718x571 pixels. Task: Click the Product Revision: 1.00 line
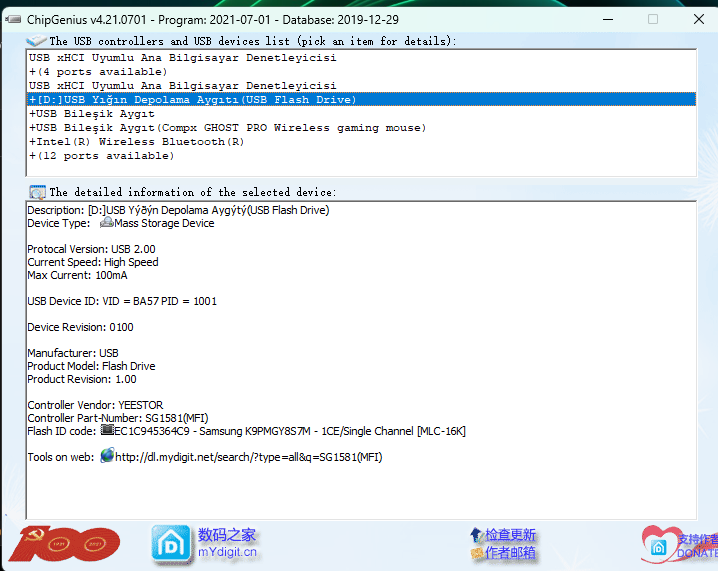[x=82, y=379]
